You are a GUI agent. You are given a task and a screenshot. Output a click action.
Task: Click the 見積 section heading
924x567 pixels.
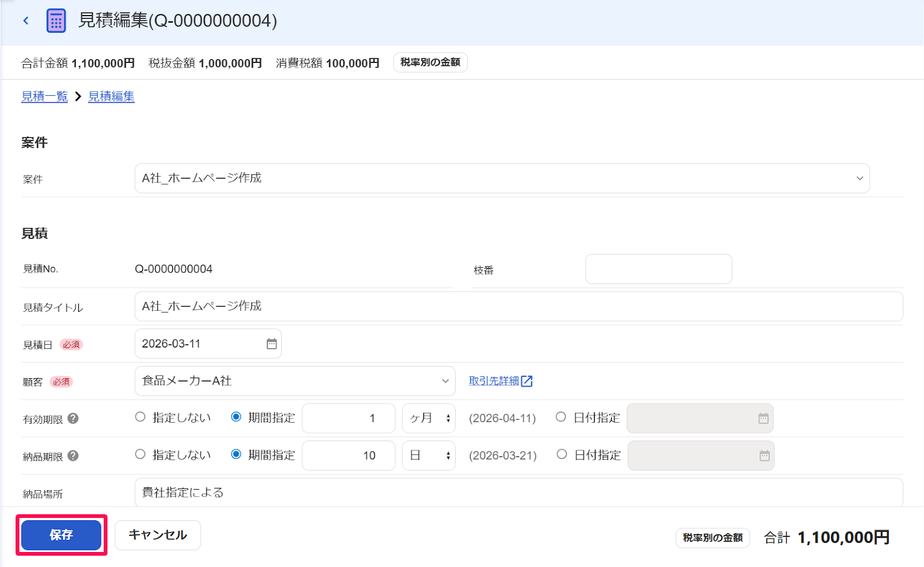(x=35, y=233)
